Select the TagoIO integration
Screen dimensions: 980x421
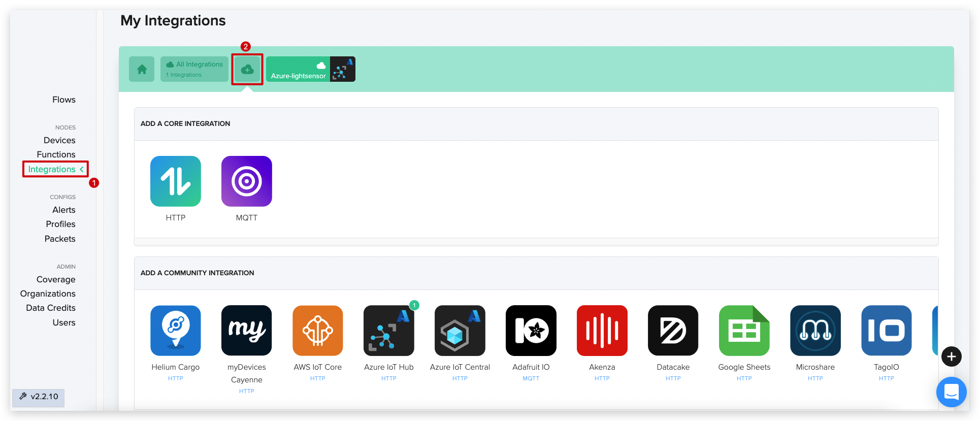point(887,331)
